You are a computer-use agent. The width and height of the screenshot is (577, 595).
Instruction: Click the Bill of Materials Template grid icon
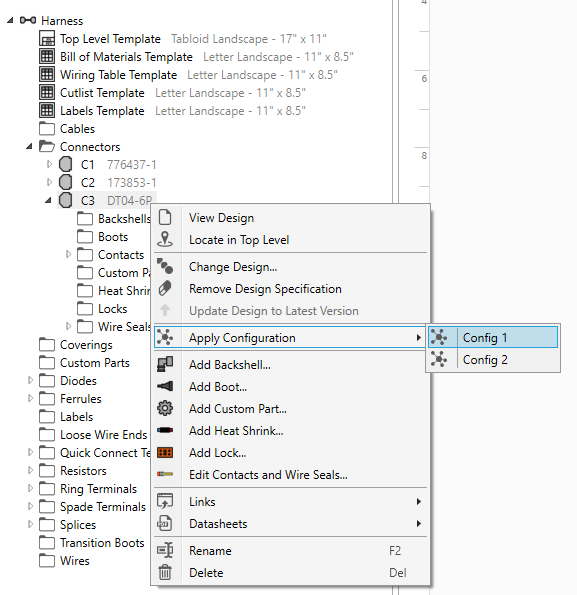coord(47,57)
